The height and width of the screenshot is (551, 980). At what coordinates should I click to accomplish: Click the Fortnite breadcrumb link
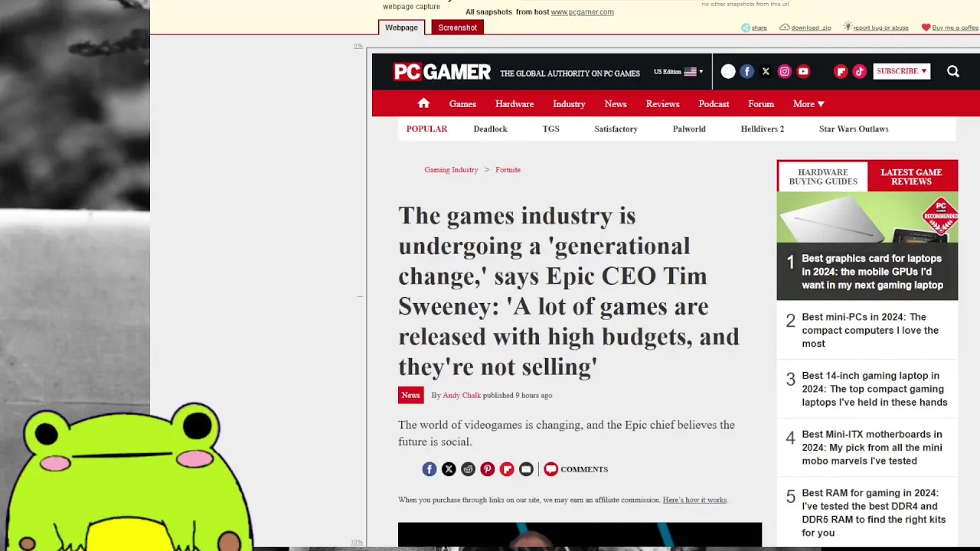click(508, 170)
